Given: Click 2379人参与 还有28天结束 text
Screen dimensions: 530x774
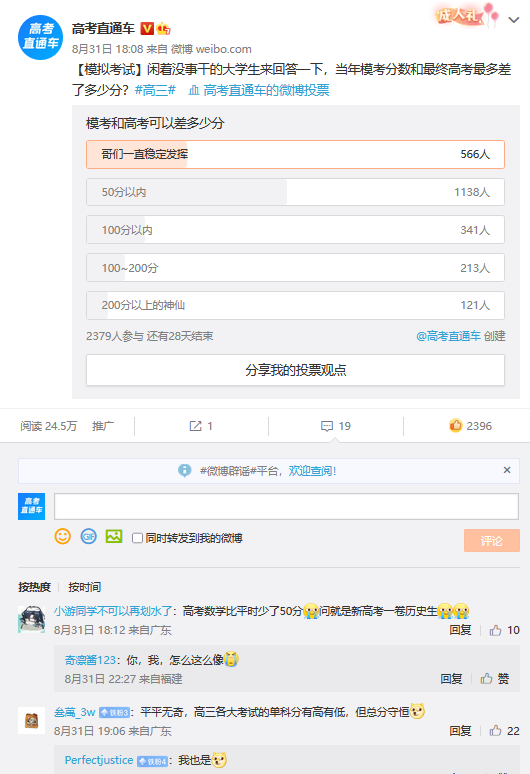Looking at the screenshot, I should pyautogui.click(x=150, y=336).
